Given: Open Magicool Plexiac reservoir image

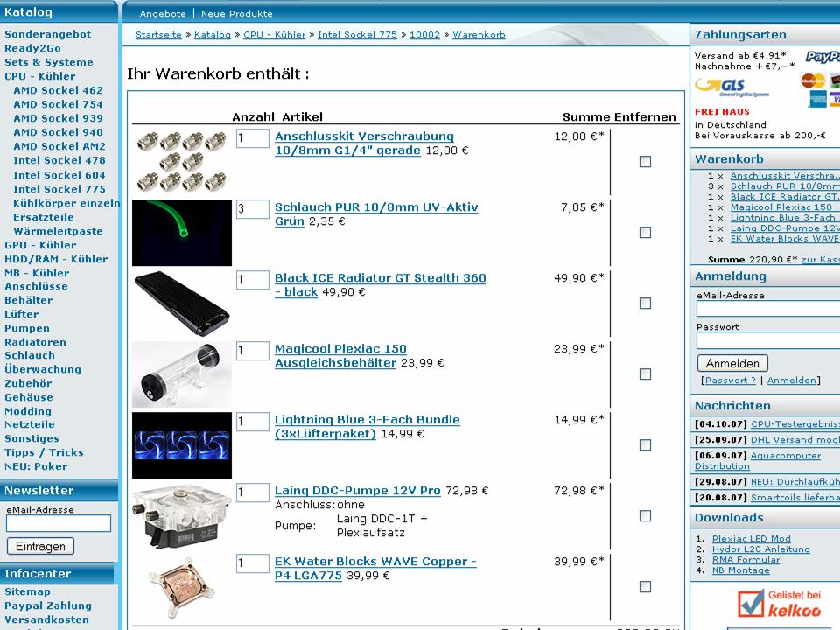Looking at the screenshot, I should 182,374.
